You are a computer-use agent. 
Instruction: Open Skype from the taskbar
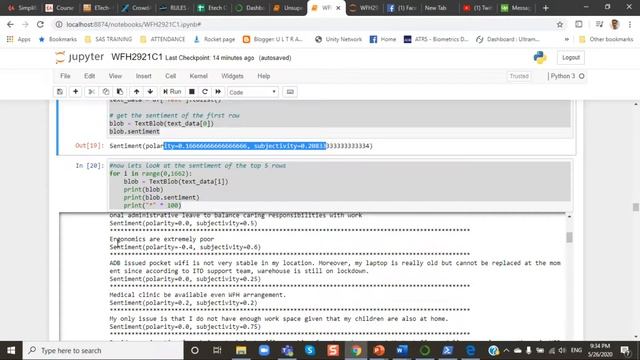point(310,350)
